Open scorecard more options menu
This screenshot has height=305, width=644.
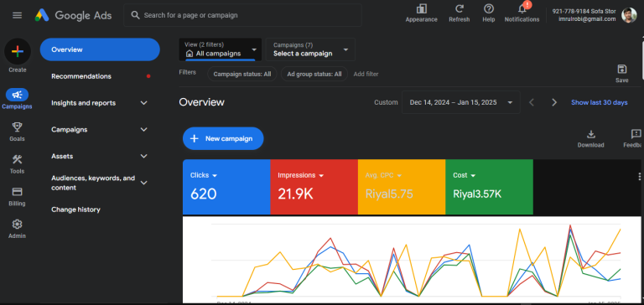coord(639,177)
